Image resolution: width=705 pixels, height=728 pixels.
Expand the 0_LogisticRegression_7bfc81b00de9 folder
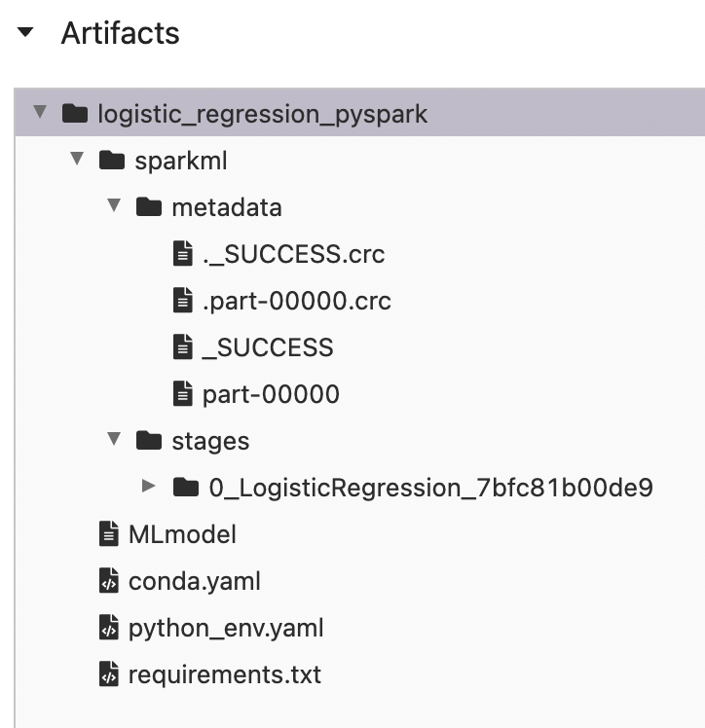pos(149,487)
